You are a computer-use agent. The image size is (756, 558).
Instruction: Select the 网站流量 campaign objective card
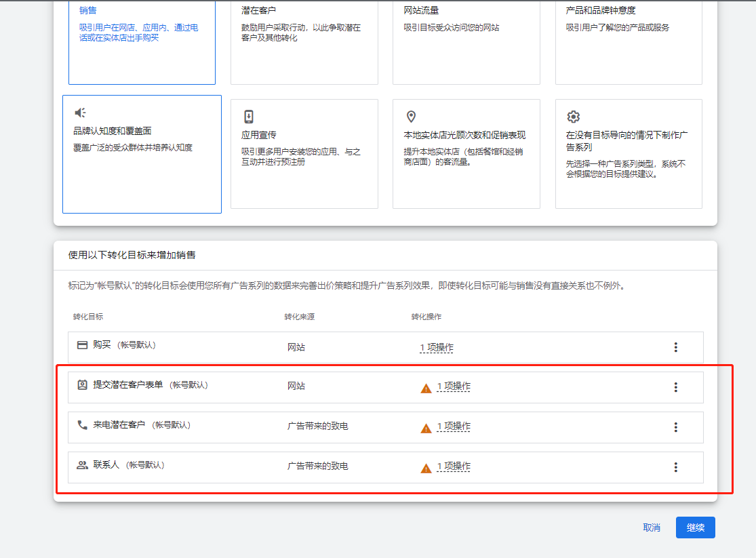tap(466, 41)
